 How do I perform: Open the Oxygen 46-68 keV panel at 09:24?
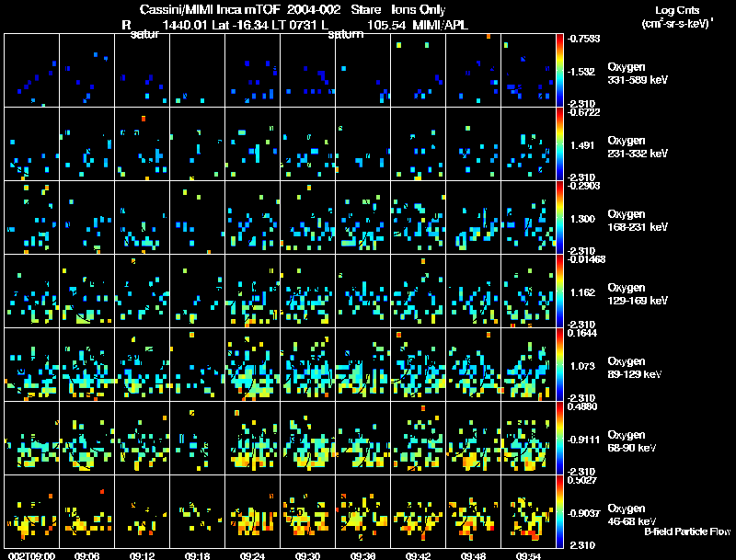[x=252, y=511]
